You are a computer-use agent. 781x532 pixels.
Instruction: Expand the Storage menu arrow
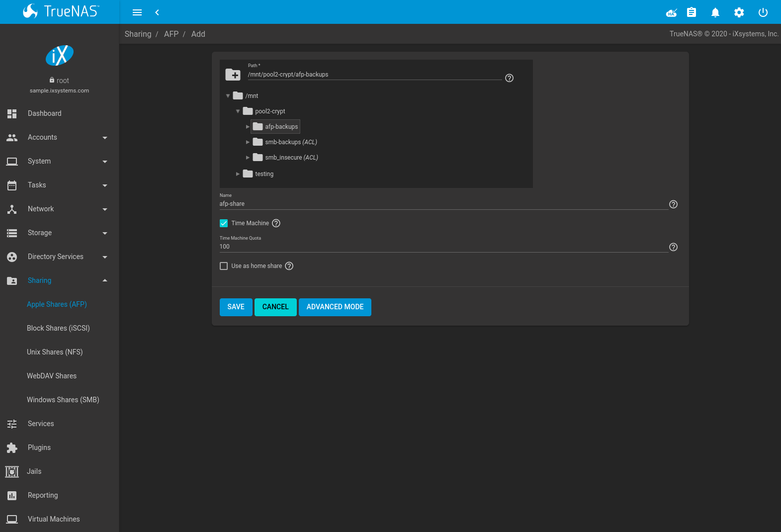(105, 233)
